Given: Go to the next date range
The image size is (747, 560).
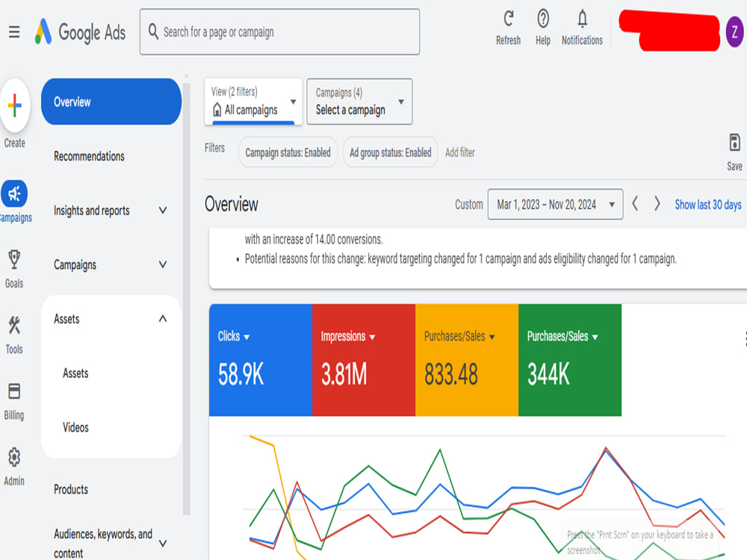Looking at the screenshot, I should pyautogui.click(x=657, y=204).
